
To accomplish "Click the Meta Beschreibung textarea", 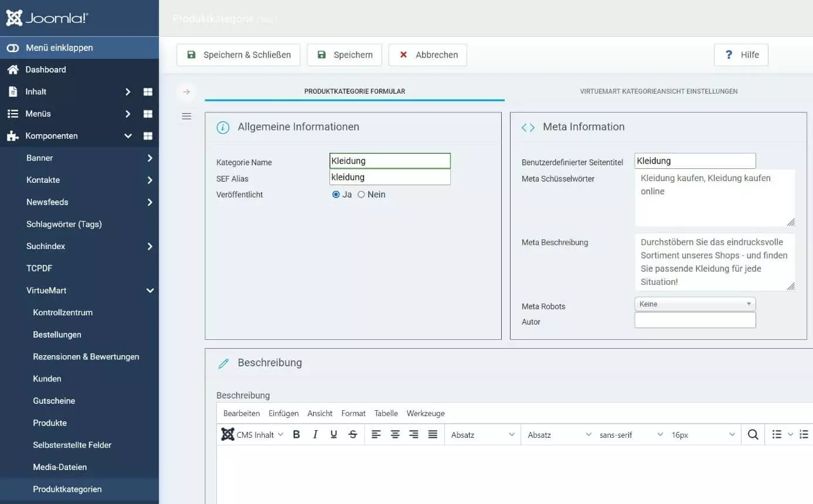I will point(715,262).
